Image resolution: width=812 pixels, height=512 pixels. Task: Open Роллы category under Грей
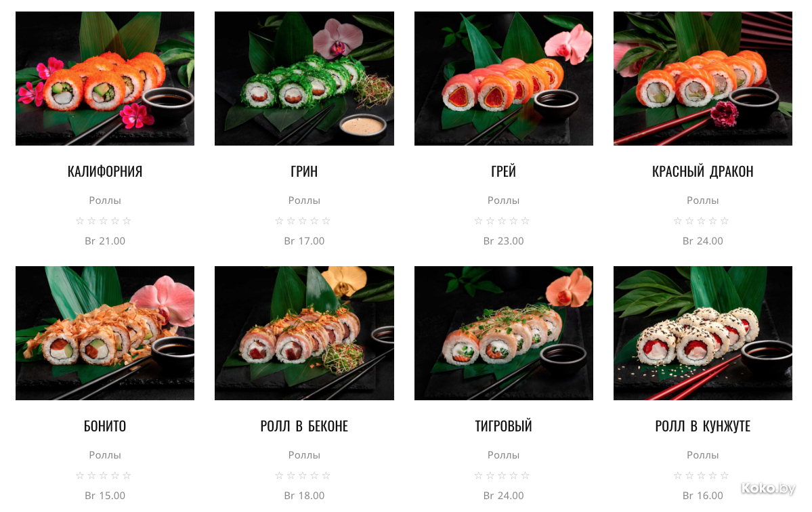503,200
